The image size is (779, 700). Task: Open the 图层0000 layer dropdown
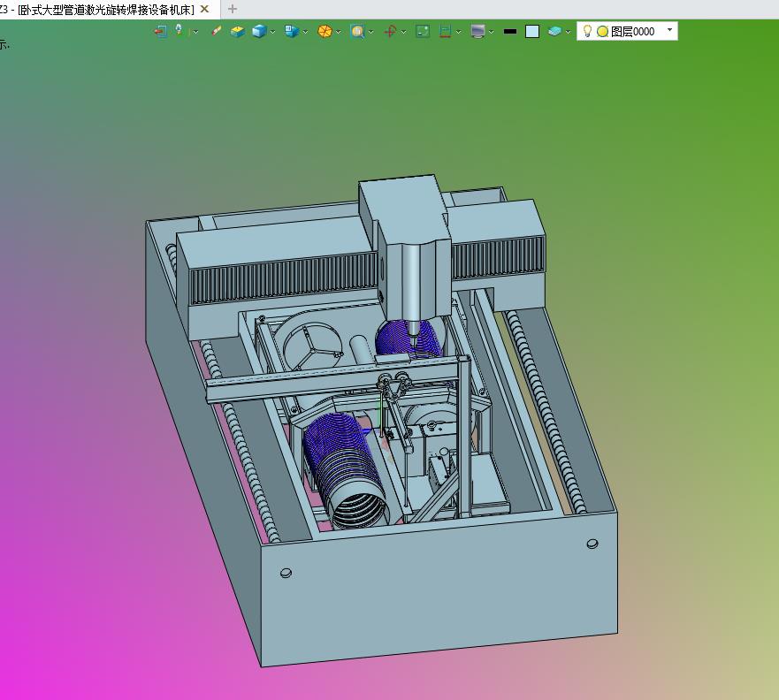(669, 30)
